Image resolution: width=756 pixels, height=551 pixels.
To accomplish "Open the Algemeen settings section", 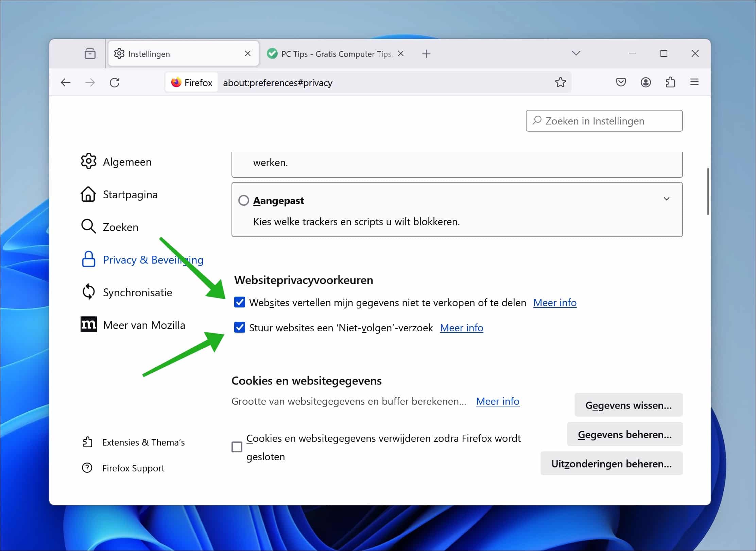I will coord(127,162).
